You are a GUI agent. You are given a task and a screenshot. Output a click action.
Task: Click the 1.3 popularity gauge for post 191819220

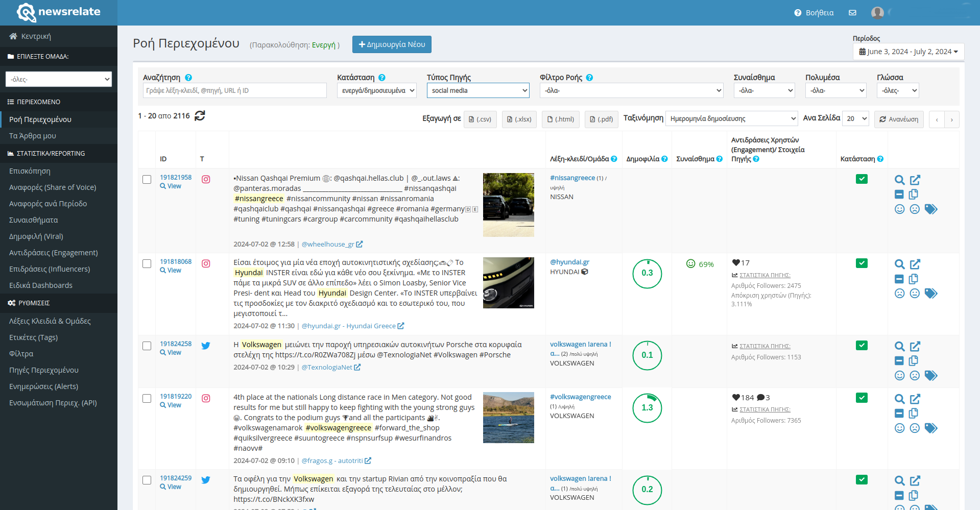(647, 407)
